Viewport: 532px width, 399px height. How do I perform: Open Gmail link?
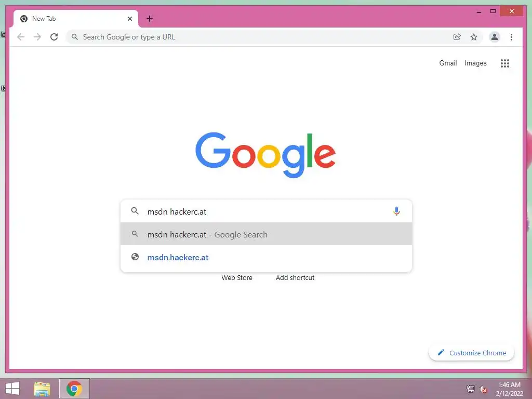tap(448, 63)
